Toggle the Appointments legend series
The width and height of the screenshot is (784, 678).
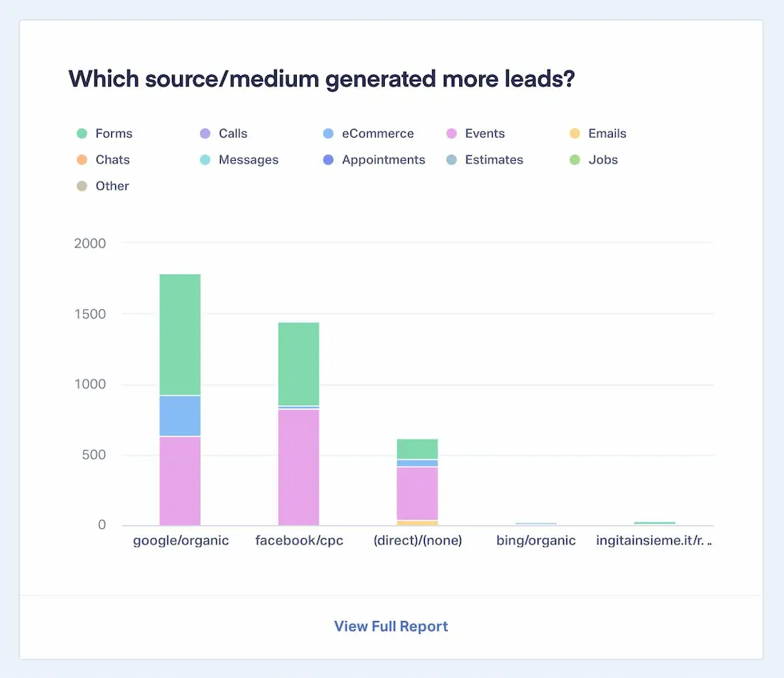pos(374,159)
